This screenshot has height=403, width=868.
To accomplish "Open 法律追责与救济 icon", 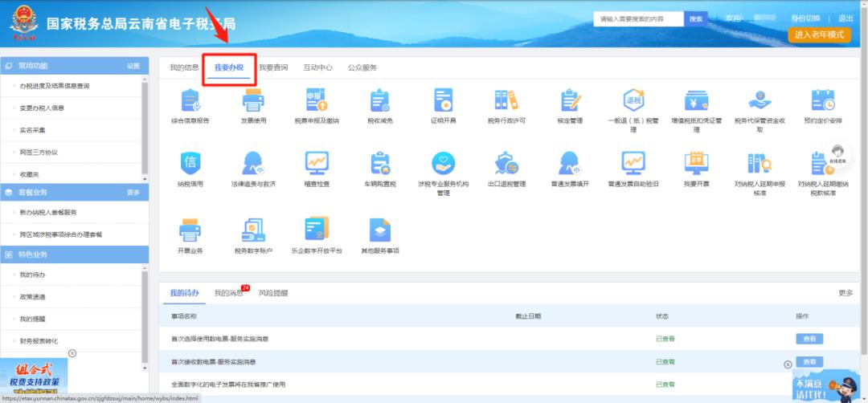I will click(253, 163).
